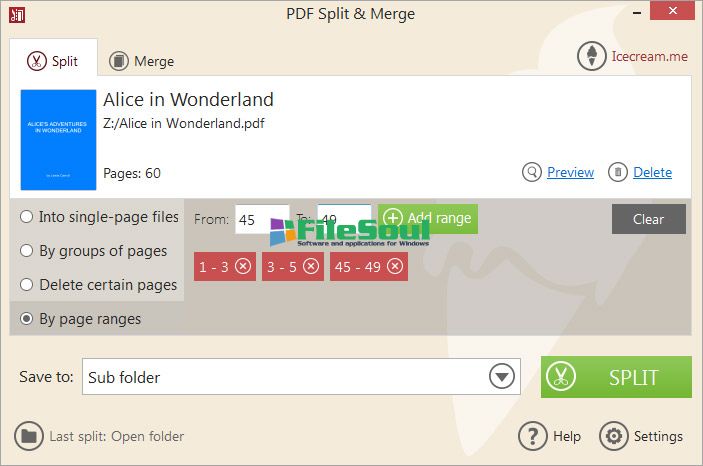Open Settings via the gear icon

(x=614, y=436)
